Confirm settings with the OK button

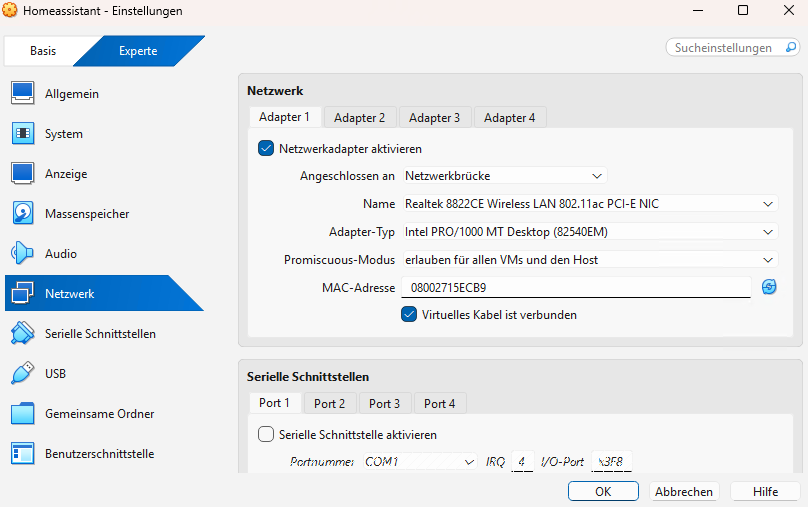click(603, 491)
